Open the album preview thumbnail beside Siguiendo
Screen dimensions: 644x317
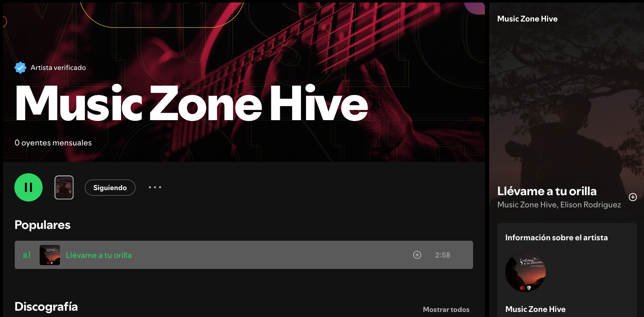64,187
